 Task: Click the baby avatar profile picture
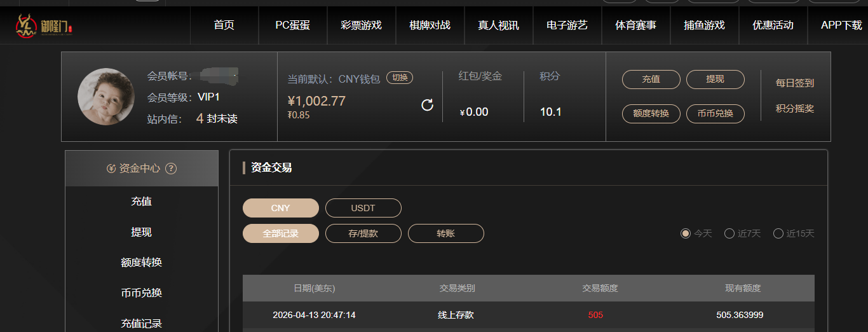(x=106, y=97)
